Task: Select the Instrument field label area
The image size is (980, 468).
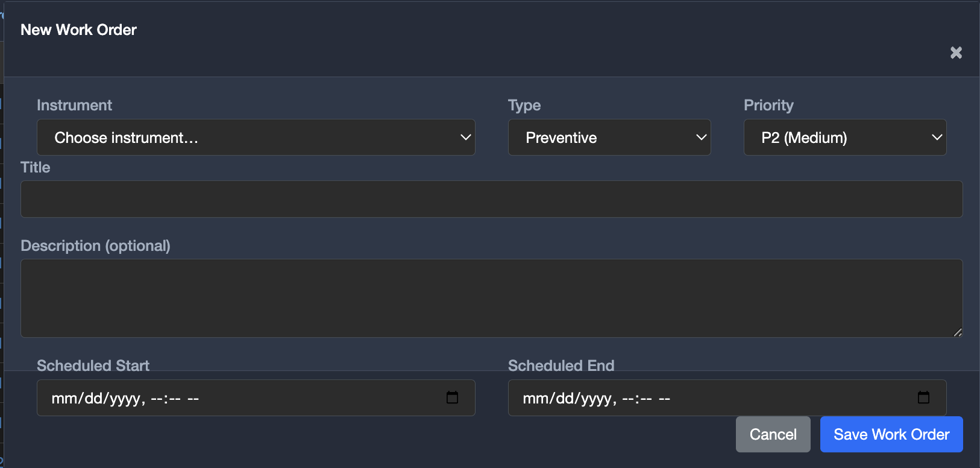Action: (74, 105)
